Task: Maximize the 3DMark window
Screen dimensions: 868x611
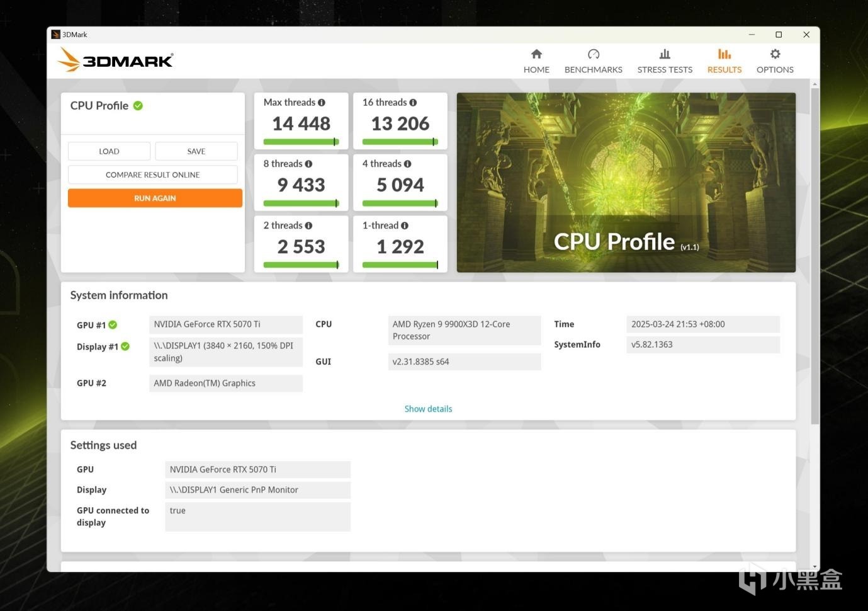Action: coord(779,35)
